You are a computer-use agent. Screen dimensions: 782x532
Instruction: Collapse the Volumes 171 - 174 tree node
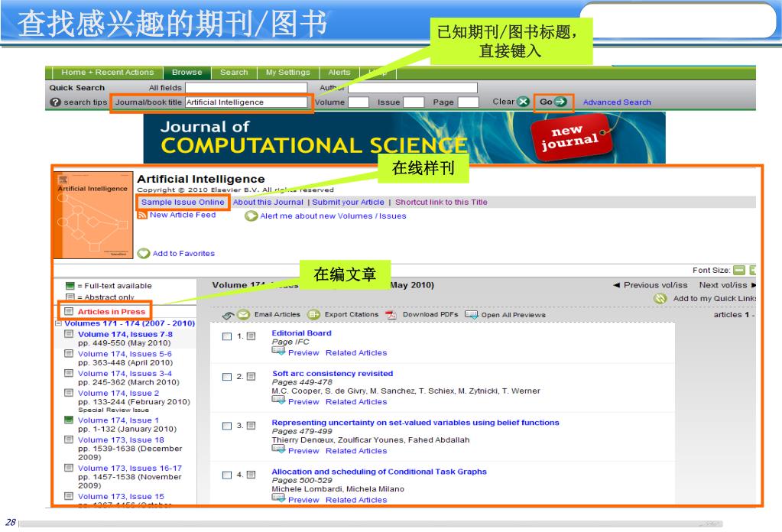(x=58, y=323)
